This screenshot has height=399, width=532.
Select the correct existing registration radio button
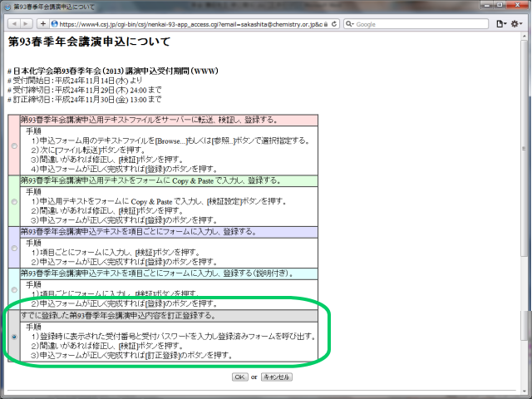coord(14,337)
